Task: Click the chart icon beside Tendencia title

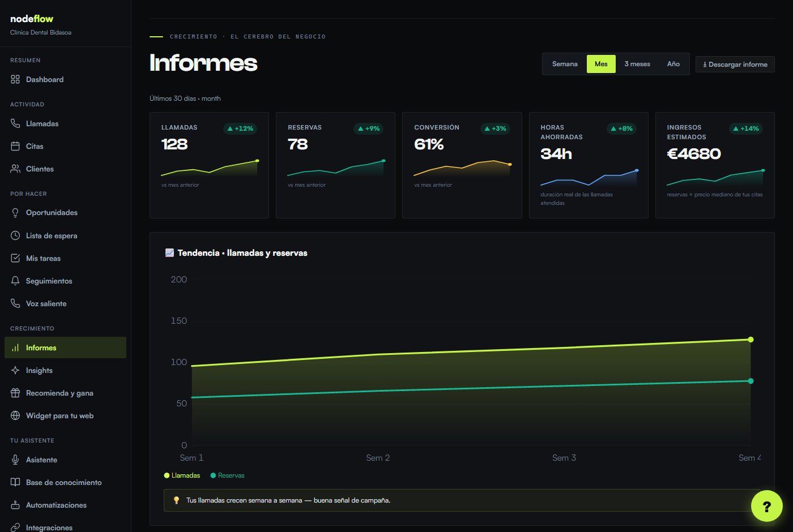Action: coord(169,252)
